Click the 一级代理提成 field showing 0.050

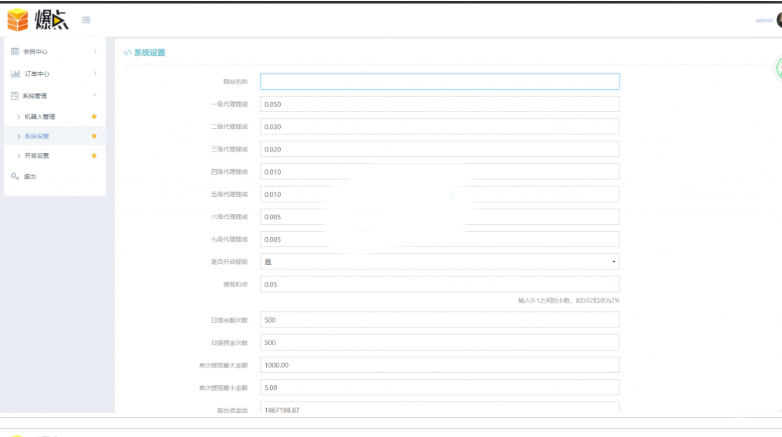pyautogui.click(x=439, y=104)
